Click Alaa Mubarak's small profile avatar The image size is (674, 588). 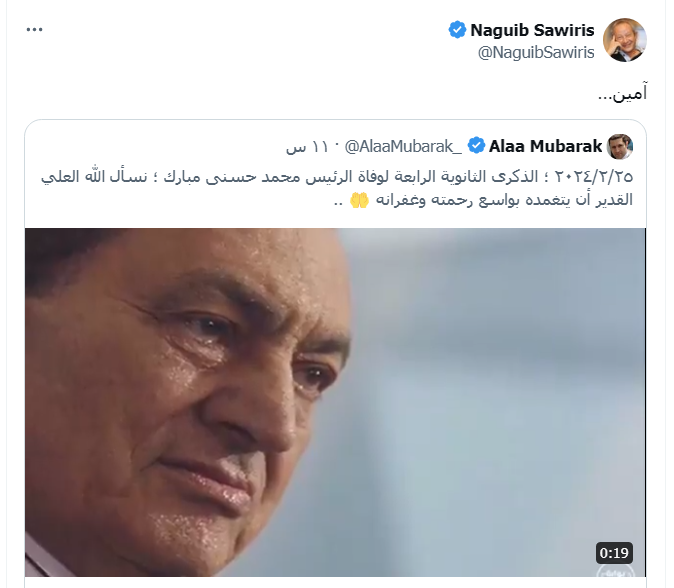tap(621, 147)
